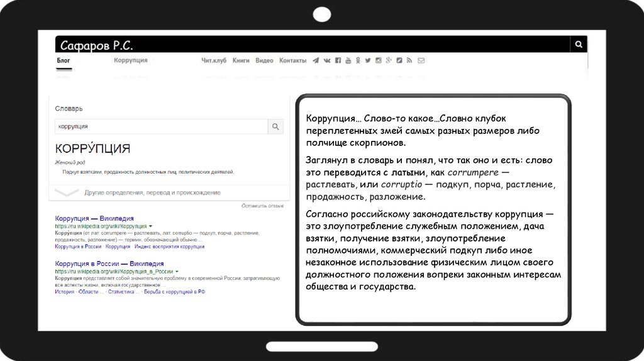
Task: Click the dictionary search field containing коррупция
Action: coord(160,126)
